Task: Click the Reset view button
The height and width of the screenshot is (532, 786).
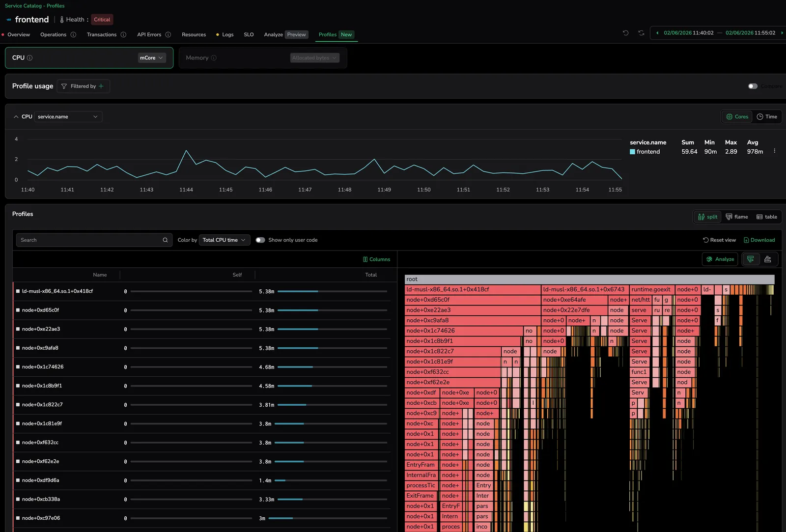Action: (x=719, y=240)
